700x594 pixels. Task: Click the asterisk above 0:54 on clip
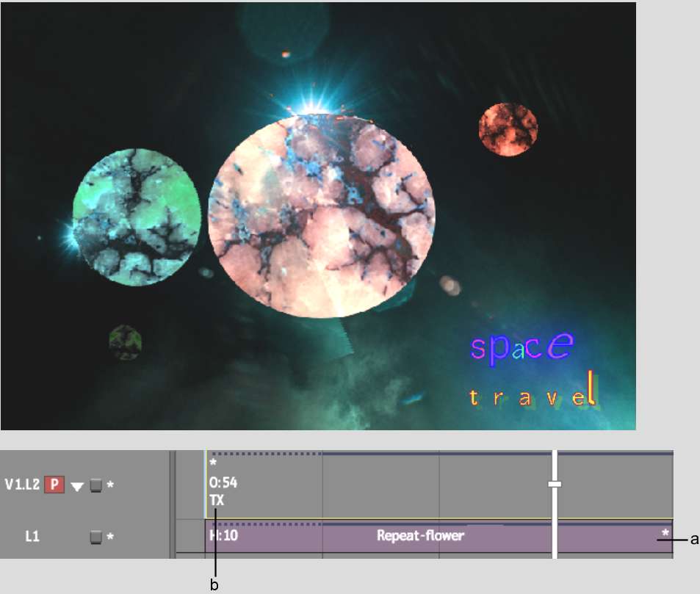click(213, 464)
